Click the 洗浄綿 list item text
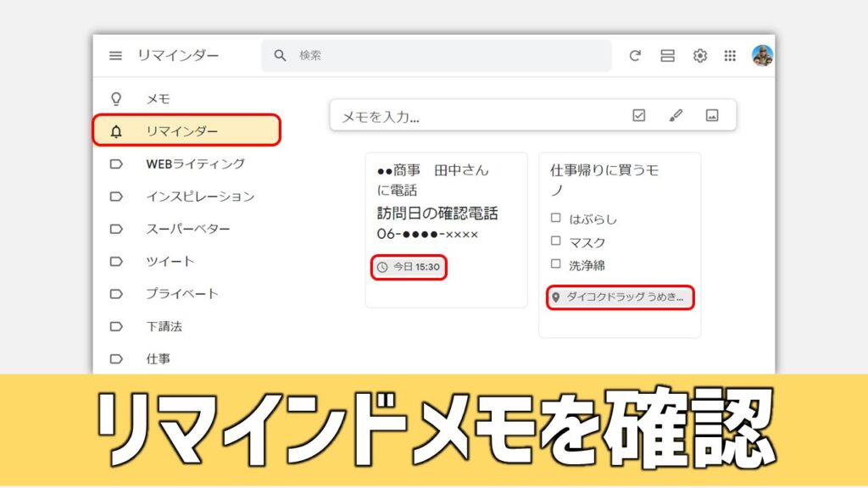The width and height of the screenshot is (868, 488). click(587, 265)
